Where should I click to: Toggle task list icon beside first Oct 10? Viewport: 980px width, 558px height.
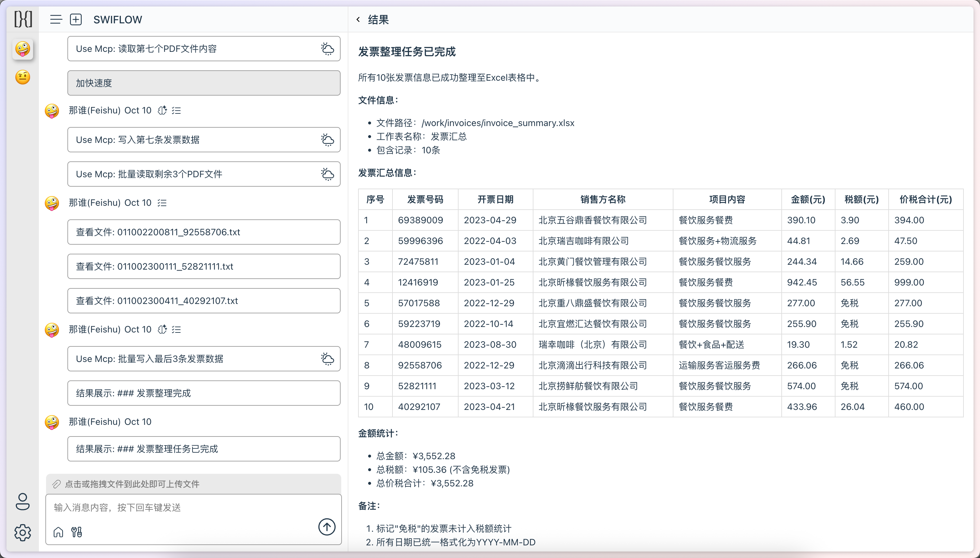pyautogui.click(x=176, y=110)
